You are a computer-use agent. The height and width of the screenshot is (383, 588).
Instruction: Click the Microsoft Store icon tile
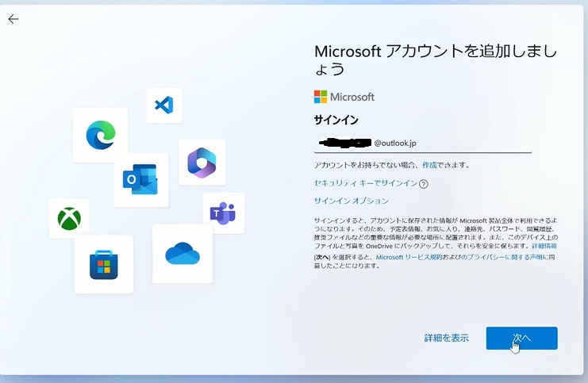103,265
